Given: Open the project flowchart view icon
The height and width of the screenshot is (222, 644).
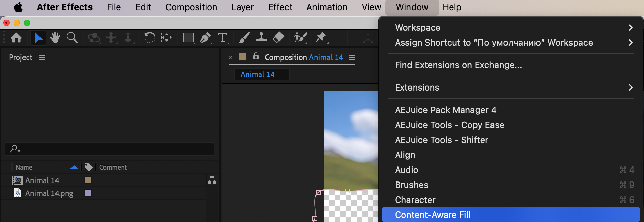Looking at the screenshot, I should pyautogui.click(x=212, y=180).
